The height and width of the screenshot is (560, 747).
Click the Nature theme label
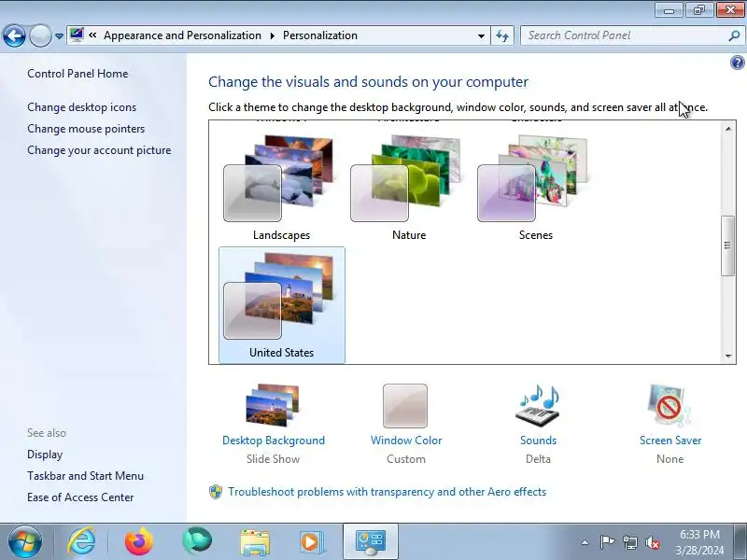(409, 235)
